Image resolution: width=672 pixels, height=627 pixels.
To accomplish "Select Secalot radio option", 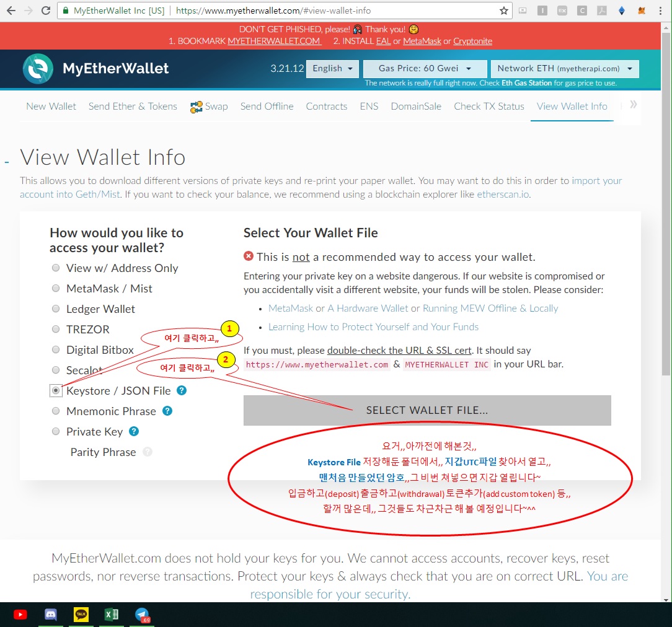I will click(56, 370).
